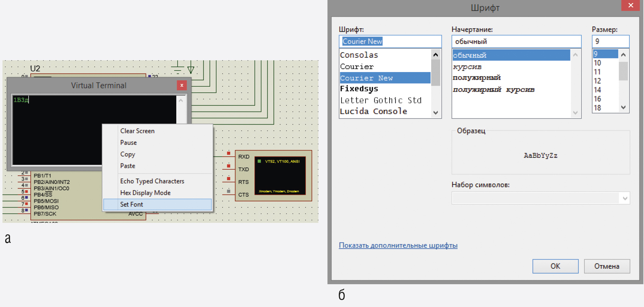This screenshot has height=307, width=644.
Task: Select font size 16
Action: pyautogui.click(x=605, y=99)
